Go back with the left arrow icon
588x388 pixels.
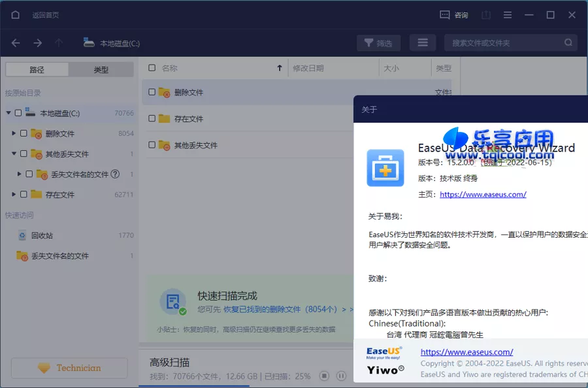coord(16,43)
